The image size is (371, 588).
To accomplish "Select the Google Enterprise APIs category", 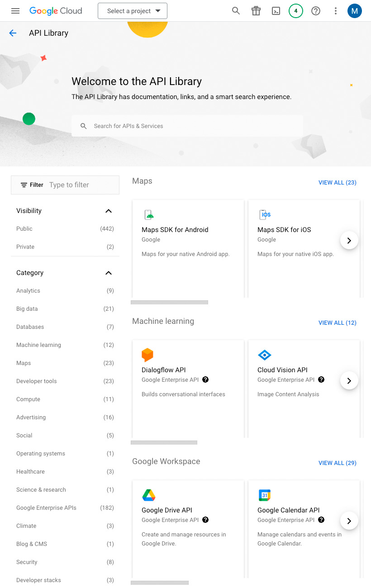I will [65, 508].
